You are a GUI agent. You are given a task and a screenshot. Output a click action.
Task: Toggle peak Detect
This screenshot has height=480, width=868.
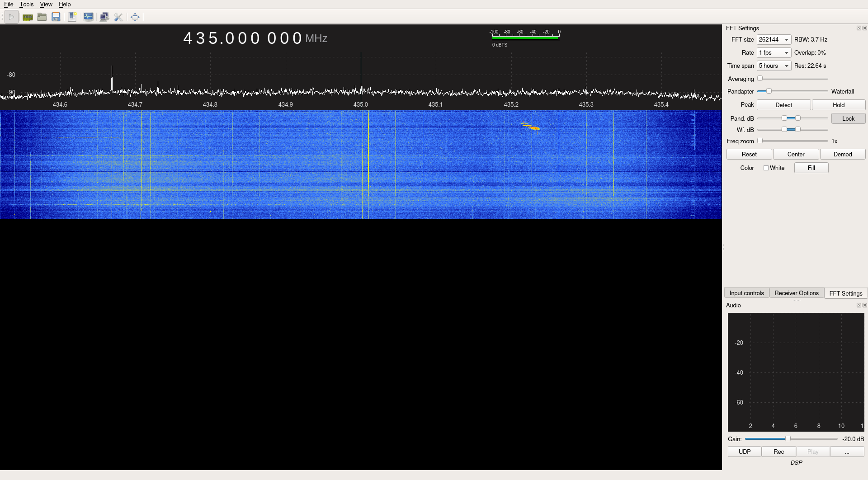pos(783,105)
